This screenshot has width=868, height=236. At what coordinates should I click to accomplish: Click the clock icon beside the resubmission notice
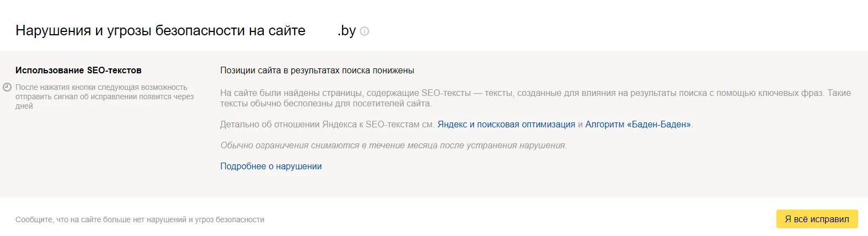[7, 87]
